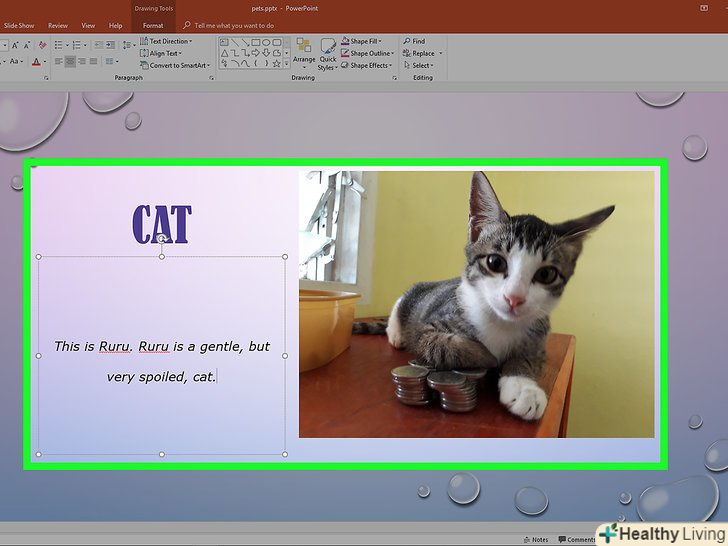Click the Clear All Formatting icon
This screenshot has height=546, width=728.
41,45
